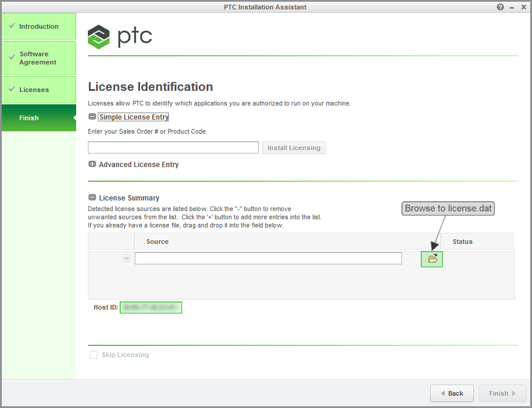
Task: Select the Host ID value field
Action: coord(151,308)
